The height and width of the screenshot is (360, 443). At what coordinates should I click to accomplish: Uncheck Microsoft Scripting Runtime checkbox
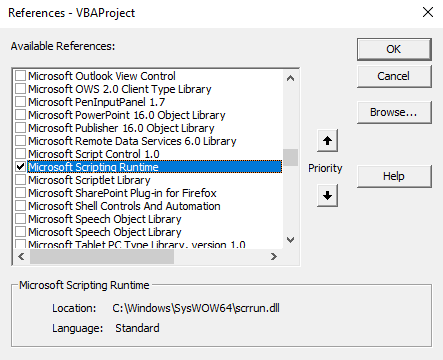point(21,167)
